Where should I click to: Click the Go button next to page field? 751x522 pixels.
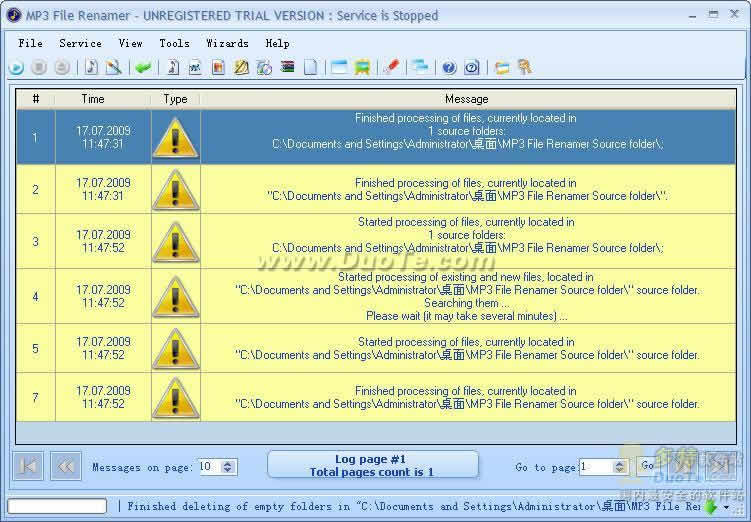pos(649,465)
